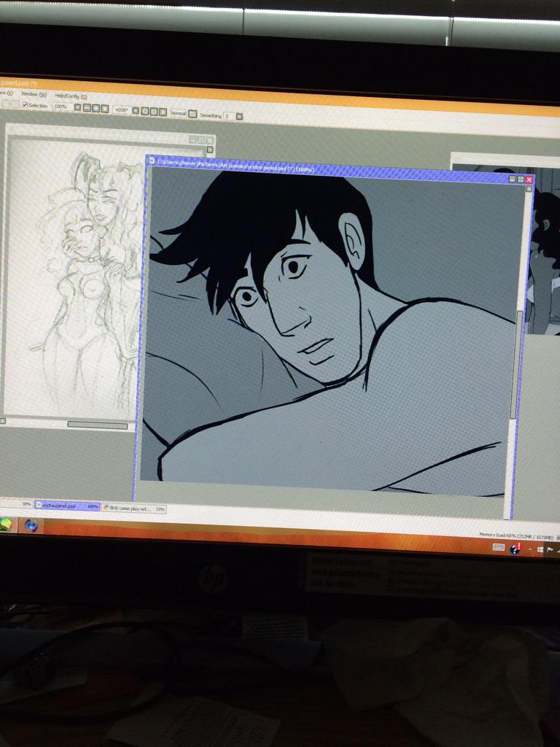Open the zoom percentage dropdown arrow
This screenshot has height=747, width=560.
[x=77, y=107]
